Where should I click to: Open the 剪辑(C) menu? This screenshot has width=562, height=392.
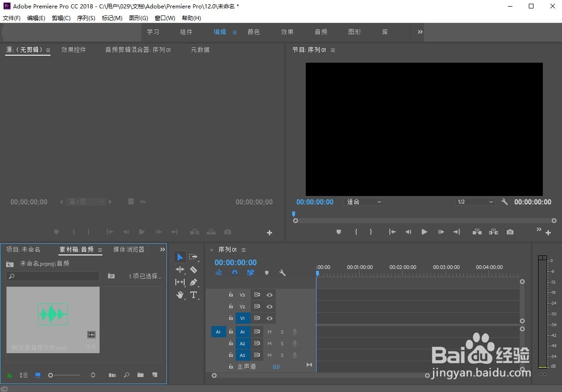[x=61, y=18]
